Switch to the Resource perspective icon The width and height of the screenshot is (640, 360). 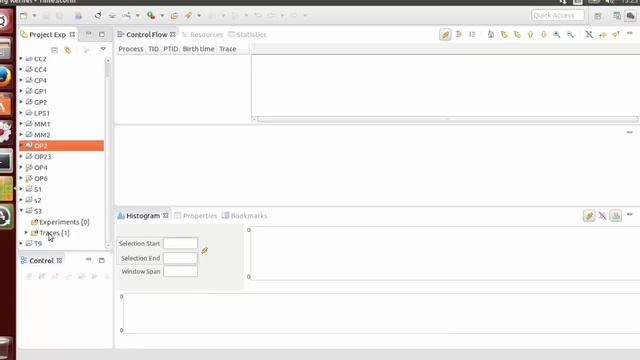(x=617, y=16)
